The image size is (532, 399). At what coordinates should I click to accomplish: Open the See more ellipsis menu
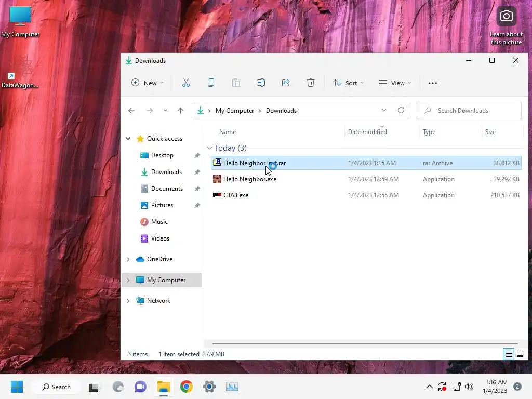(433, 83)
